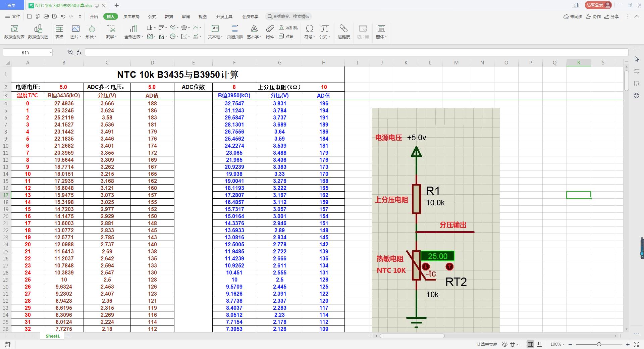Click the zoom in plus button
This screenshot has height=349, width=644.
(x=628, y=344)
